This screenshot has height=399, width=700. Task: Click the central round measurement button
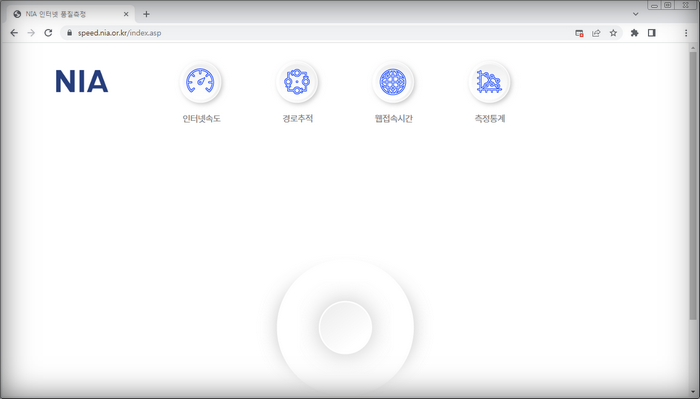tap(345, 328)
